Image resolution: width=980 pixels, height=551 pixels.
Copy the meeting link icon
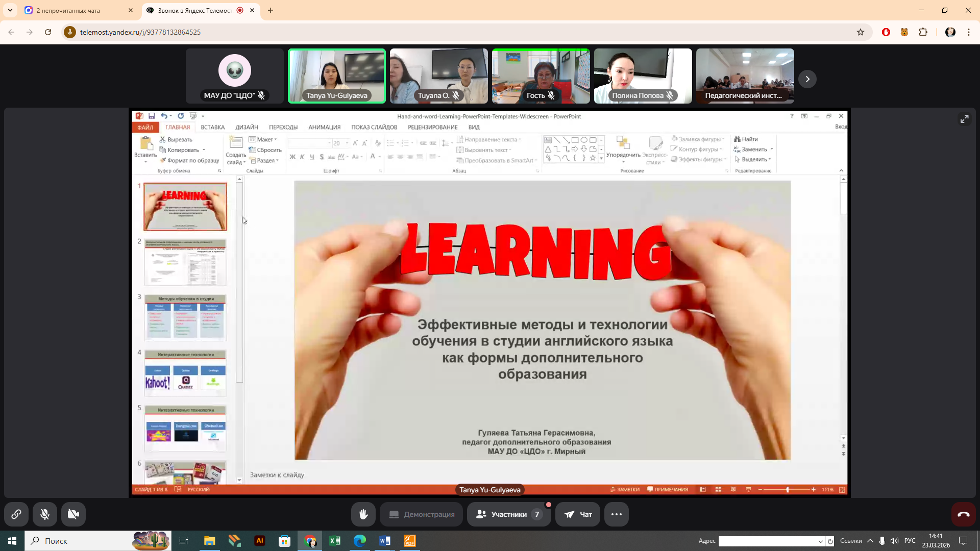[16, 514]
